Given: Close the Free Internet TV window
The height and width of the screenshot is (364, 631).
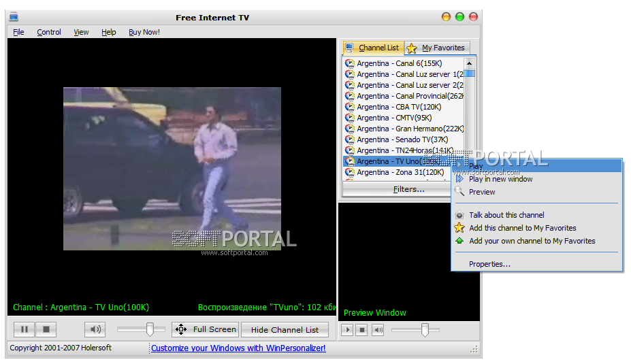Looking at the screenshot, I should 474,17.
